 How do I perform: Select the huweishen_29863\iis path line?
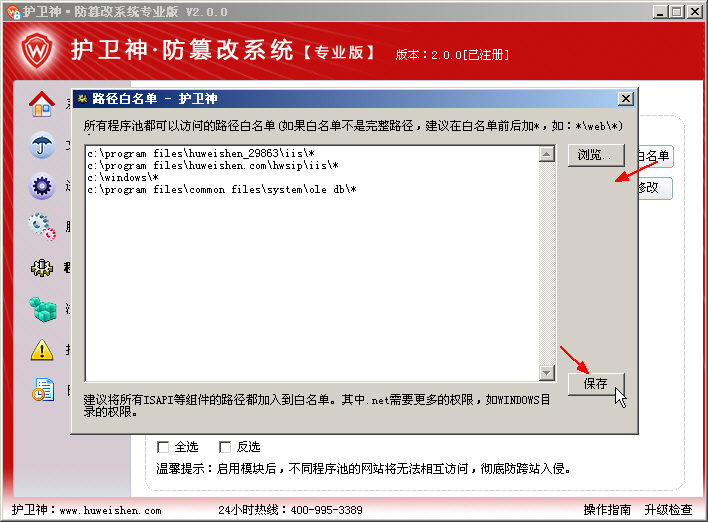click(x=201, y=154)
